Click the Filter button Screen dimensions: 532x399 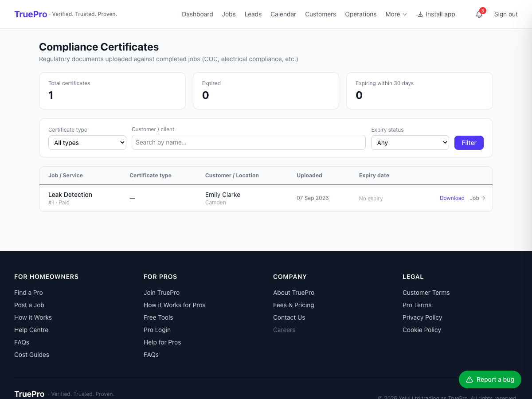tap(469, 143)
